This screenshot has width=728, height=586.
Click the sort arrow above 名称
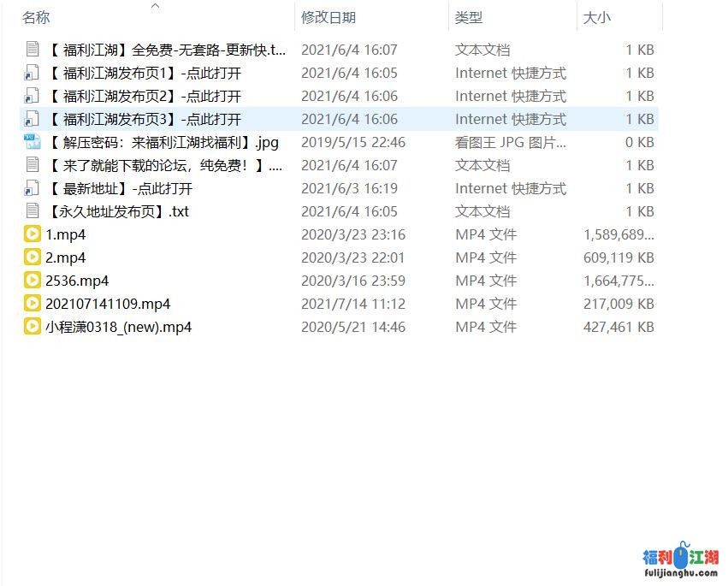(155, 6)
